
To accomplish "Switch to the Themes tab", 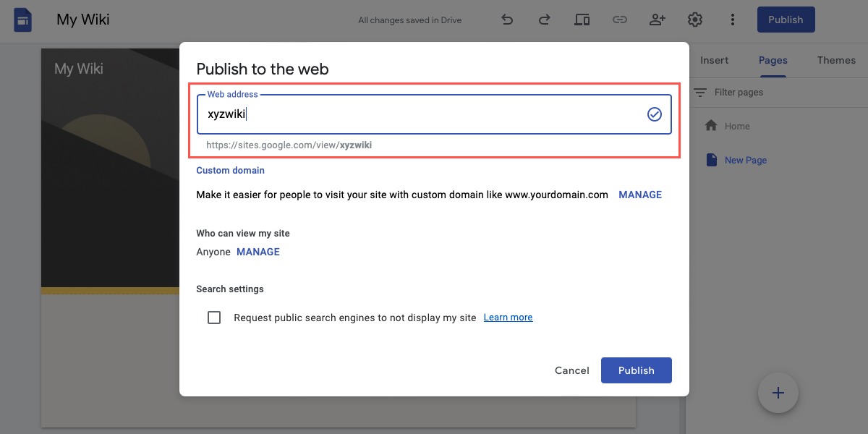I will click(x=836, y=60).
